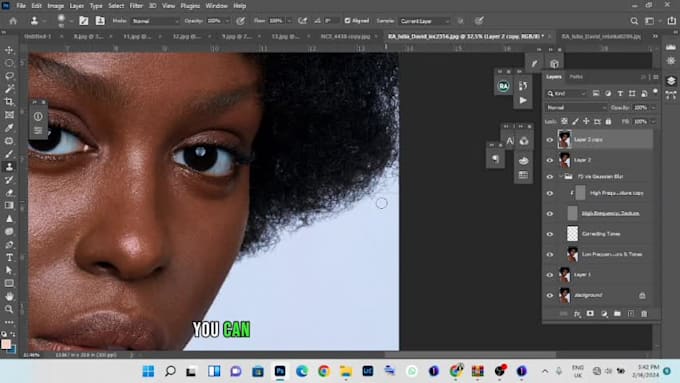Open the clone stamp Mode dropdown

(x=155, y=21)
